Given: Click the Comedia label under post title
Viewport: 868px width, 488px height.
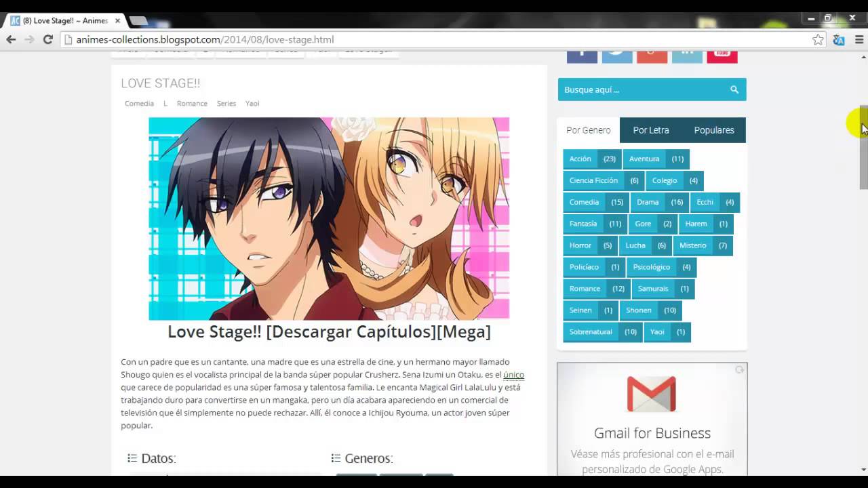Looking at the screenshot, I should [x=139, y=104].
